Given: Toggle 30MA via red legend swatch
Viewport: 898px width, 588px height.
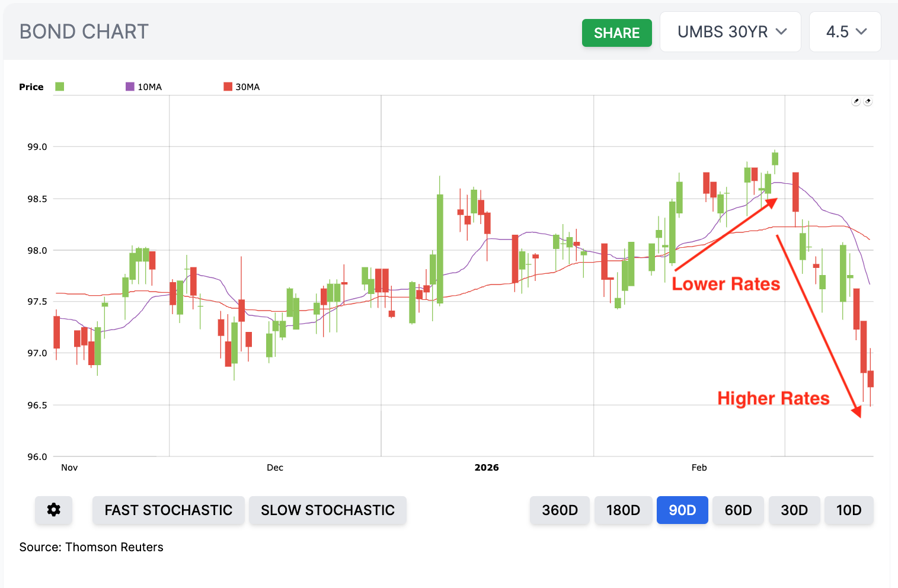Looking at the screenshot, I should (228, 87).
